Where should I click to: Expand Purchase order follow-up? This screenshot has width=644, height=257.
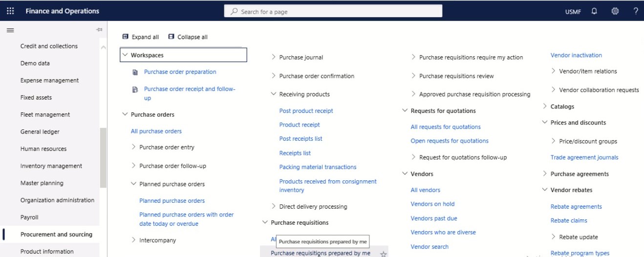[x=134, y=166]
